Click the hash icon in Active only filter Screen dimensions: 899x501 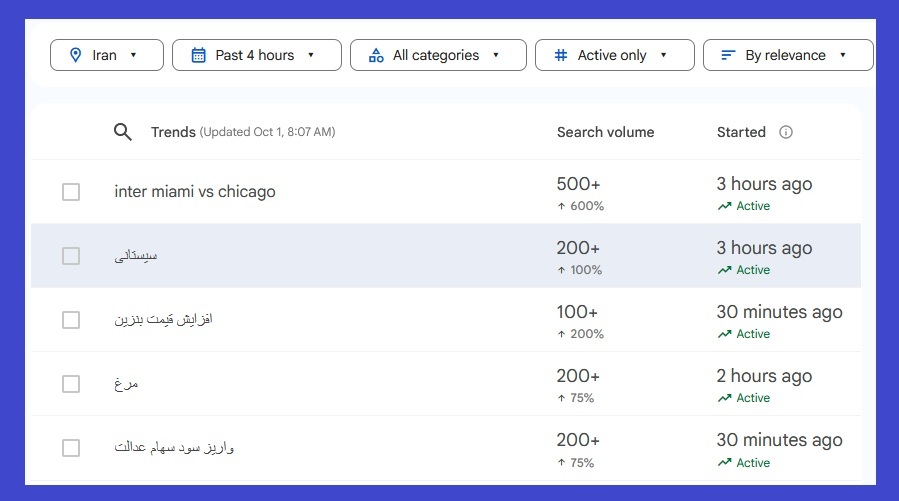tap(561, 55)
